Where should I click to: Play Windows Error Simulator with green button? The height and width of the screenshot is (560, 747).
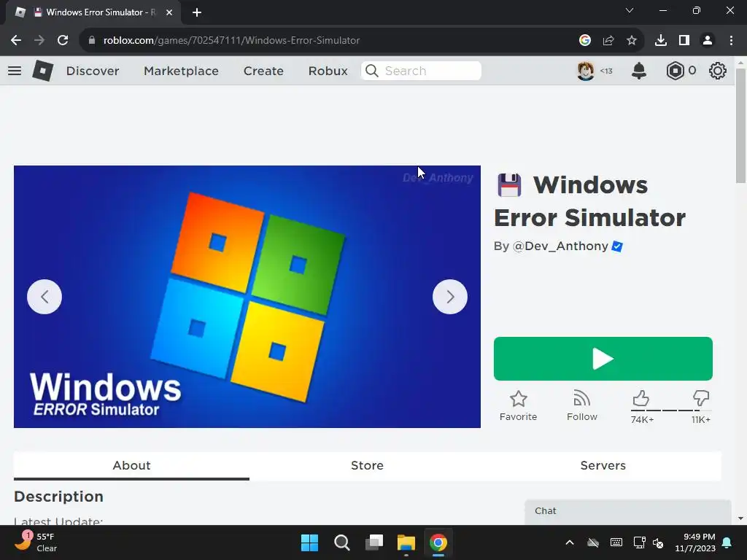603,359
